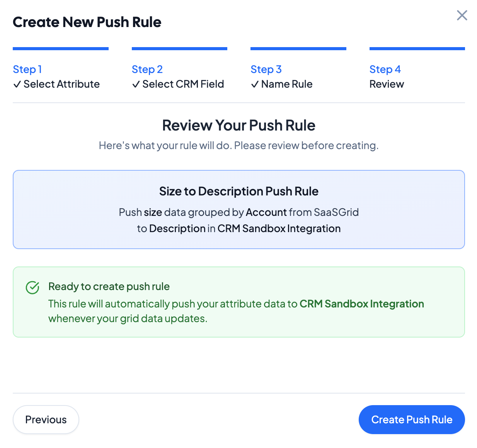Viewport: 477px width, 448px height.
Task: Click the bold CRM Sandbox Integration in green box
Action: [362, 304]
